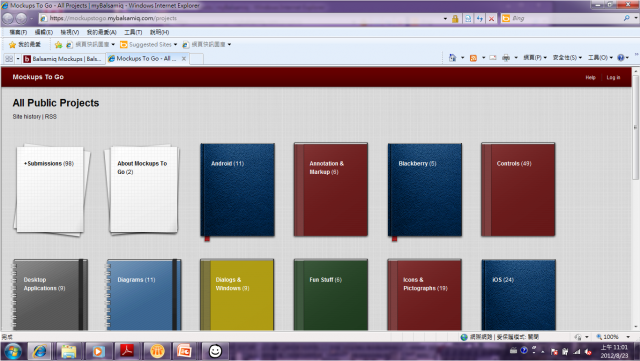This screenshot has height=361, width=640.
Task: Open PowerPoint from taskbar
Action: (x=184, y=351)
